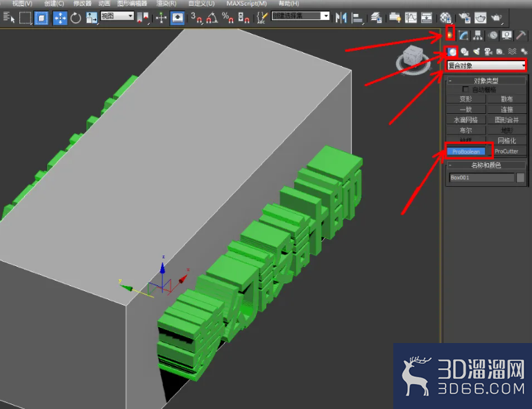
Task: Select the Helpers category icon
Action: (500, 51)
